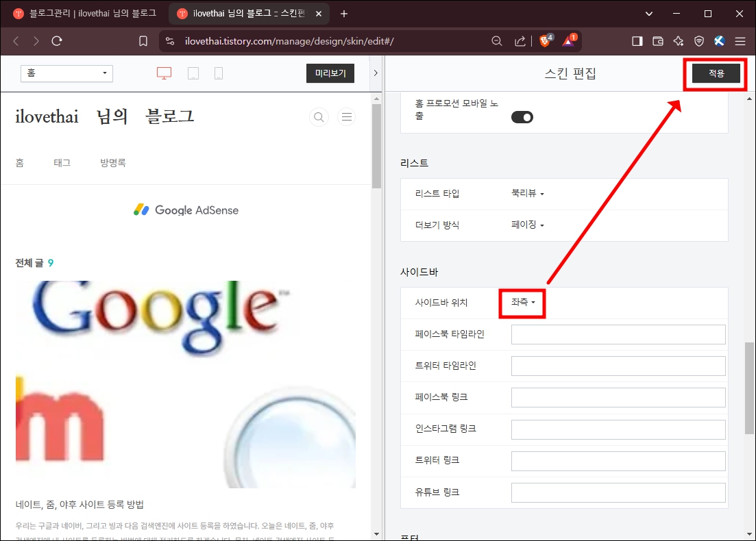
Task: Reload the current page
Action: click(57, 41)
